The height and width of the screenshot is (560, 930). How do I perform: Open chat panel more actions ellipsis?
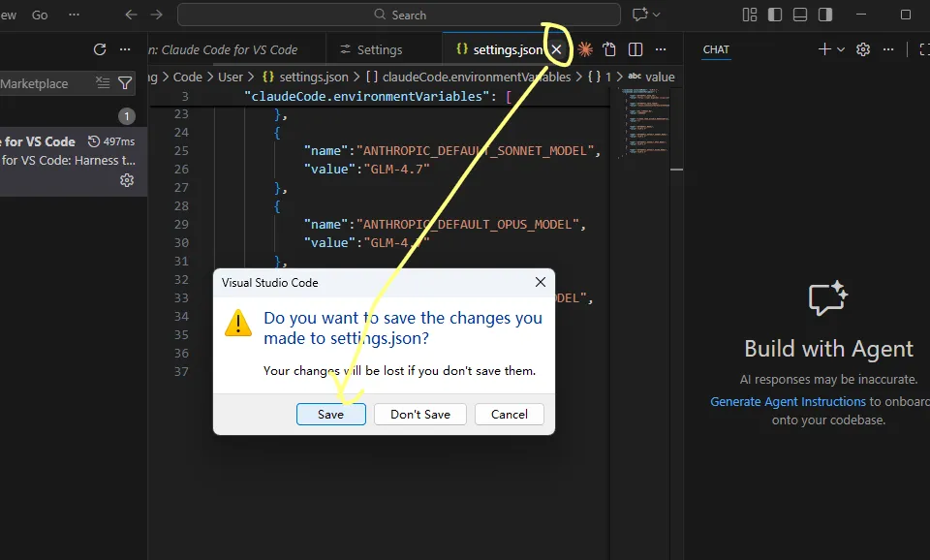888,49
